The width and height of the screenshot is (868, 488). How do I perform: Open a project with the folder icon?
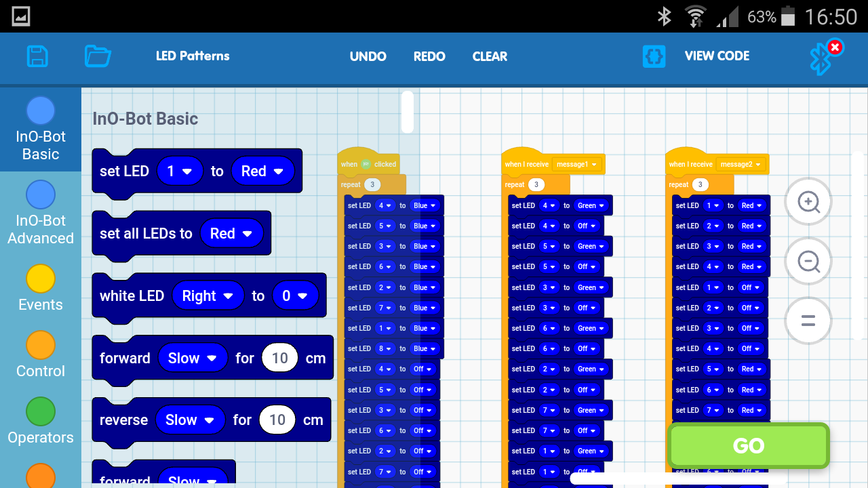(98, 56)
